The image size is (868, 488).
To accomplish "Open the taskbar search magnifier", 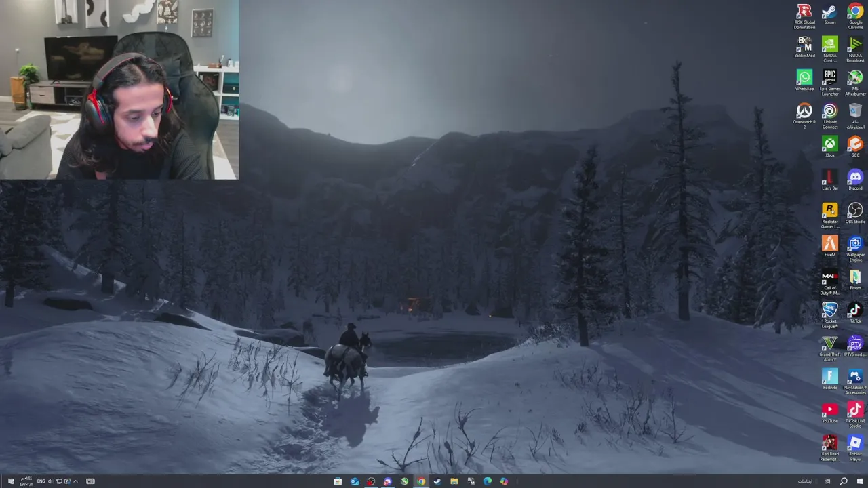I will point(844,481).
